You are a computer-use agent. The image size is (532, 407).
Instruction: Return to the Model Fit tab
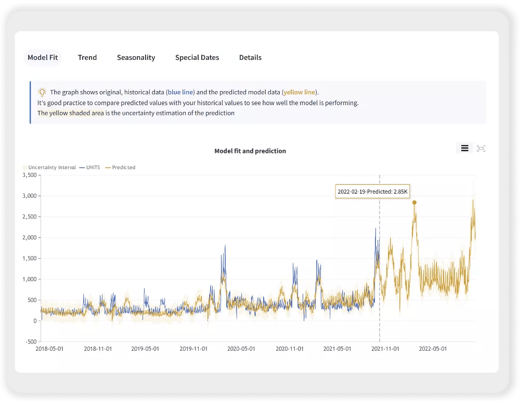[x=42, y=57]
